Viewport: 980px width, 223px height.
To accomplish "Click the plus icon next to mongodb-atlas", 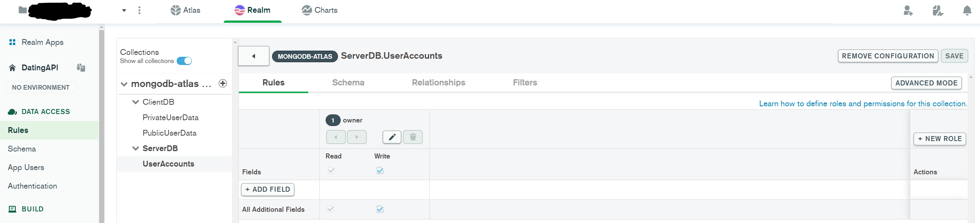I will (223, 83).
